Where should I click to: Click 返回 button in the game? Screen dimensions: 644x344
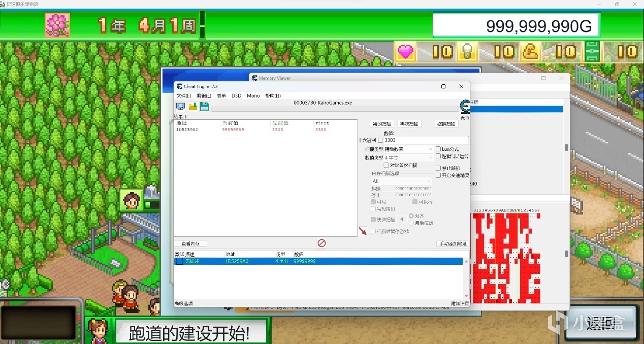coord(600,323)
